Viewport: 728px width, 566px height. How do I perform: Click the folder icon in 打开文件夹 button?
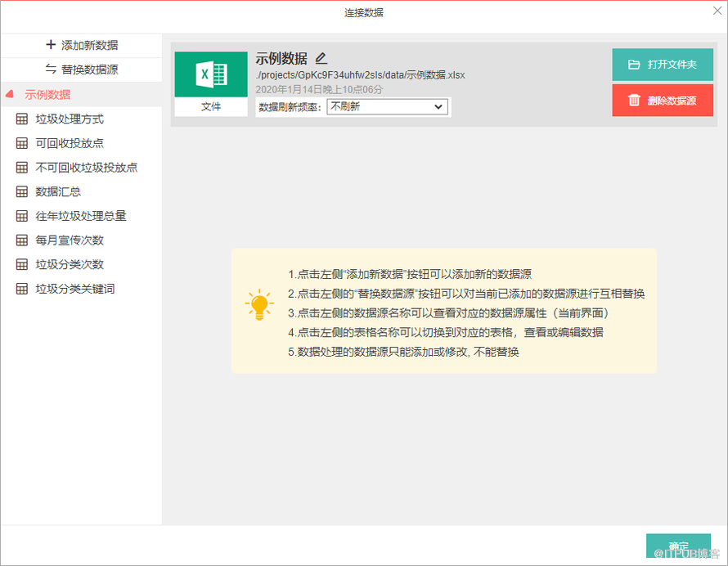[634, 65]
